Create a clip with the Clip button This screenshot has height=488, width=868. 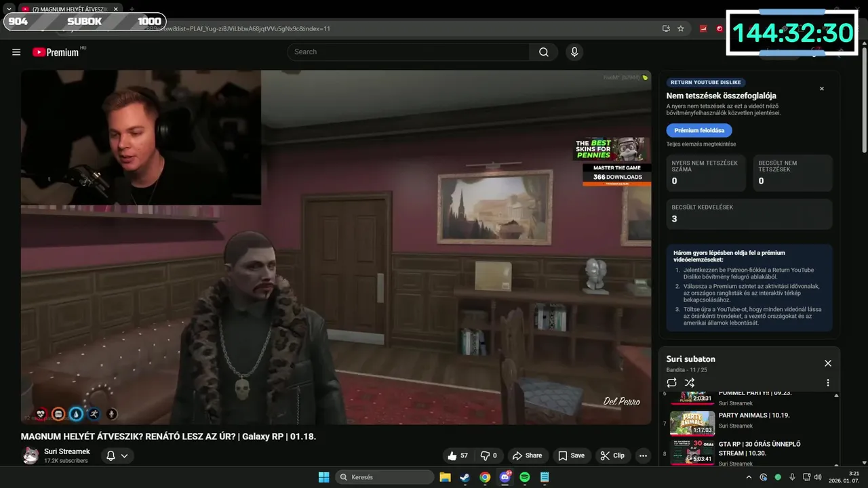612,455
